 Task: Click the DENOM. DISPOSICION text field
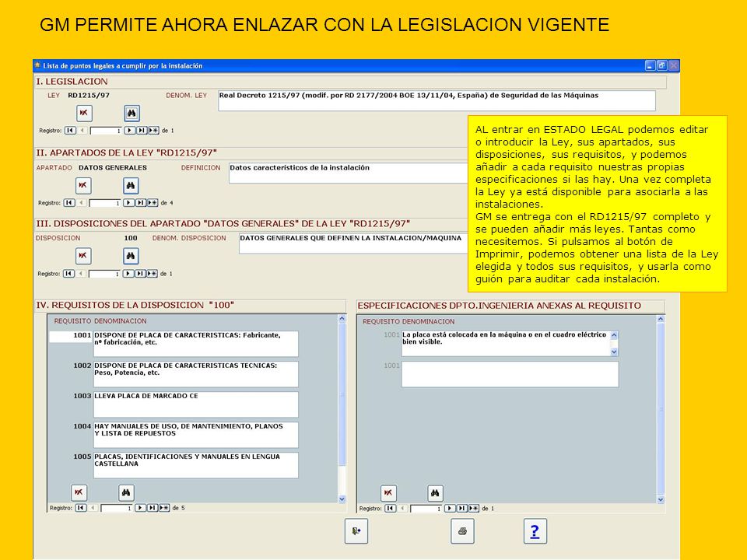click(353, 243)
